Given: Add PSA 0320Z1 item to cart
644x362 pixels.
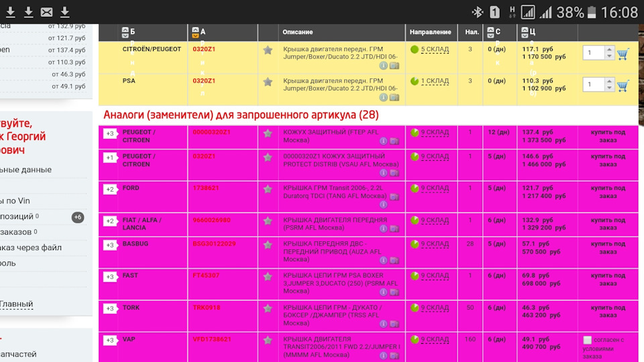Looking at the screenshot, I should (623, 86).
